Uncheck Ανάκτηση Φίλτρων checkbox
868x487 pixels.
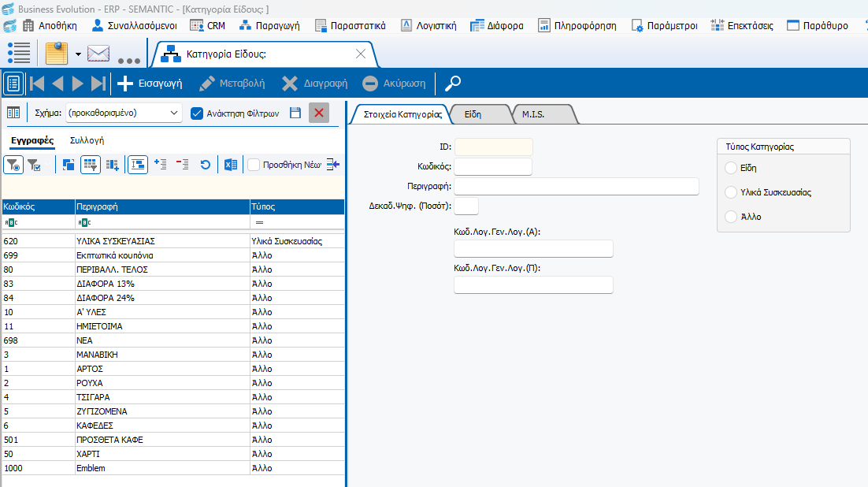[196, 113]
